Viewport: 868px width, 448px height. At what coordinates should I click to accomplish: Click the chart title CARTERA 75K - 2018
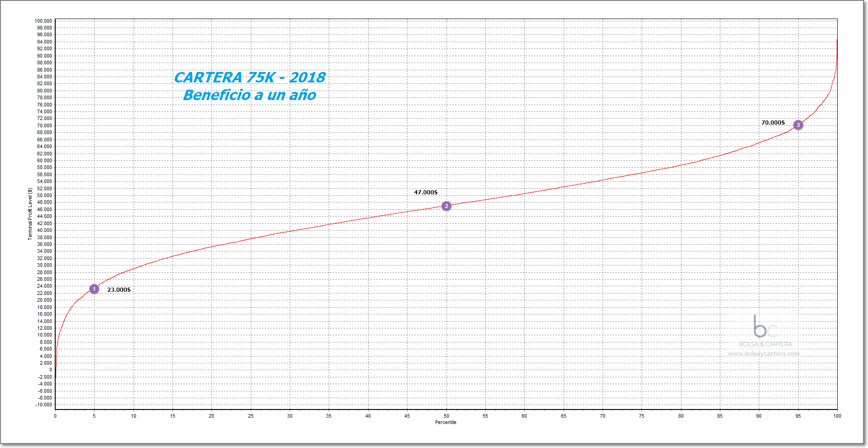pos(250,77)
